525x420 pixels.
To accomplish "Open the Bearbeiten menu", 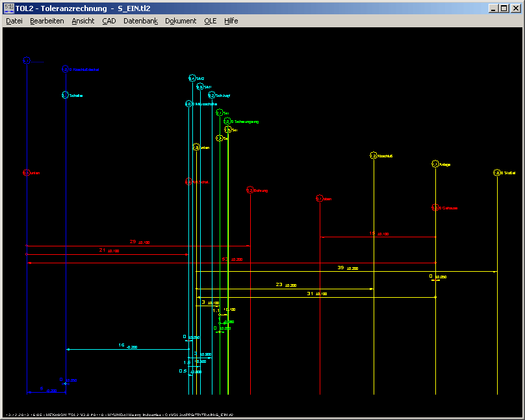I will 47,21.
